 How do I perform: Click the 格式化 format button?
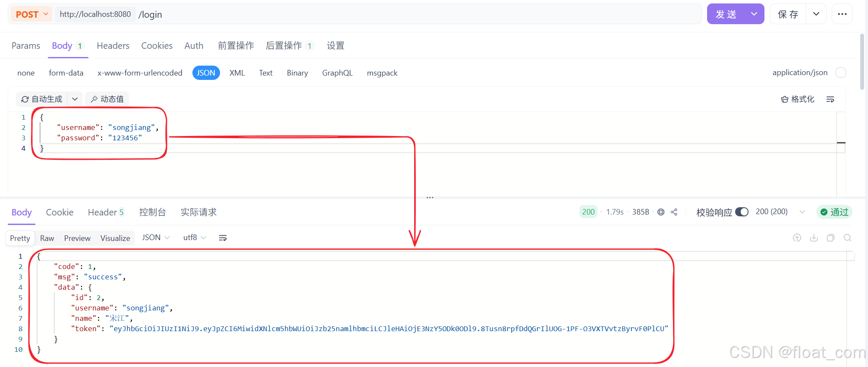point(798,99)
